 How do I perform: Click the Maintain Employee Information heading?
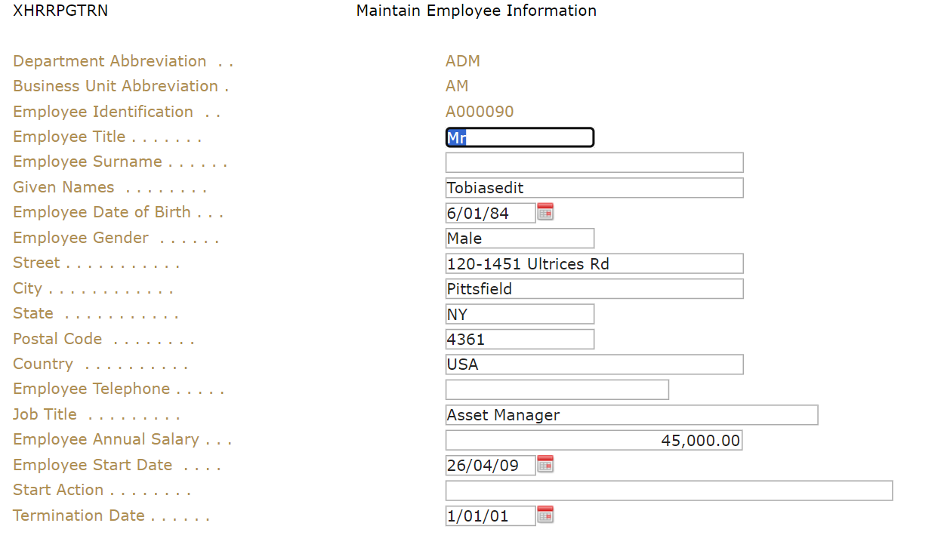pos(476,11)
